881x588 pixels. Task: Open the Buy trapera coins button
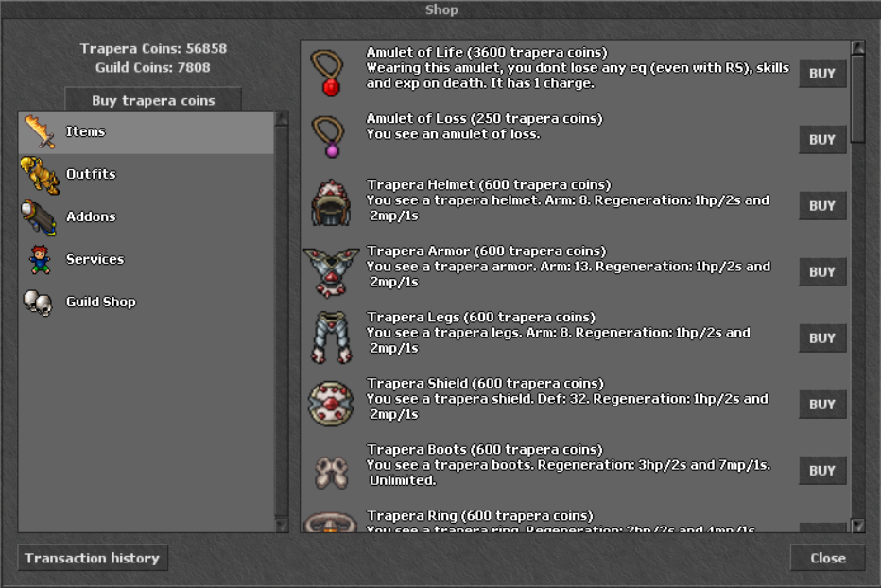153,99
